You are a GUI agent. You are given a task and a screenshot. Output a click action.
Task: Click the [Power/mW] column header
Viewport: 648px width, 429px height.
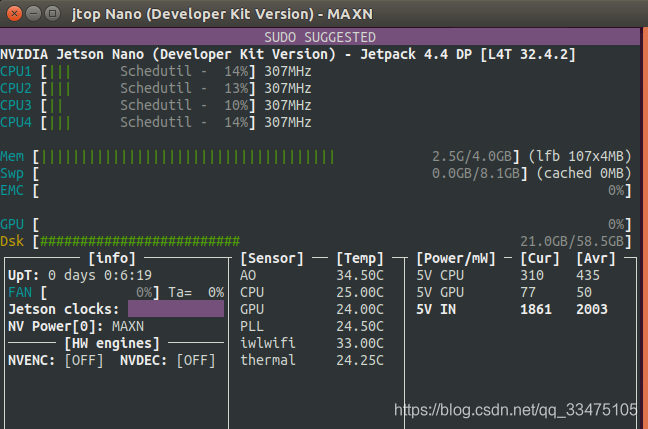(x=456, y=259)
